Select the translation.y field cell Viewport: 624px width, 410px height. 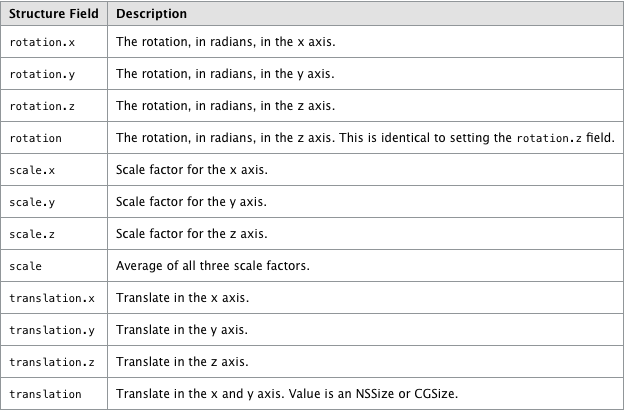point(51,331)
